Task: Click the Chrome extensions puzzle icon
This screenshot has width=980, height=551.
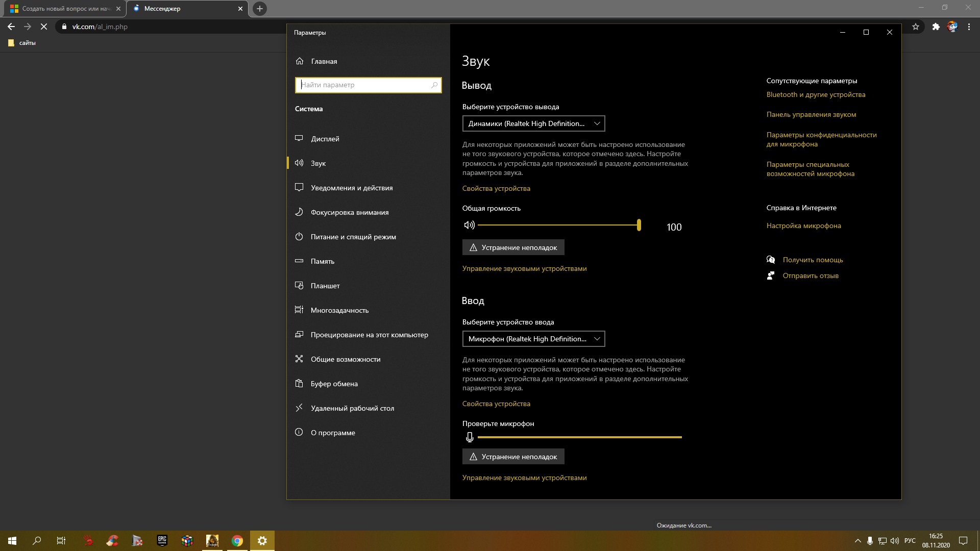Action: 936,27
